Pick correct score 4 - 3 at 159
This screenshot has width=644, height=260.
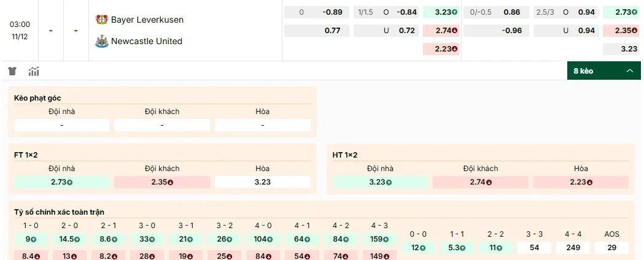click(379, 239)
